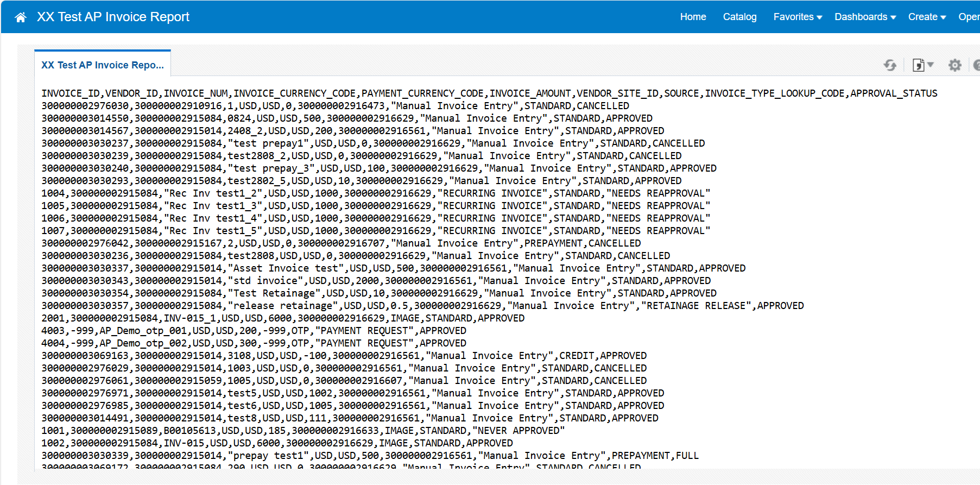This screenshot has height=485, width=980.
Task: Open the View Report export icon
Action: 922,65
